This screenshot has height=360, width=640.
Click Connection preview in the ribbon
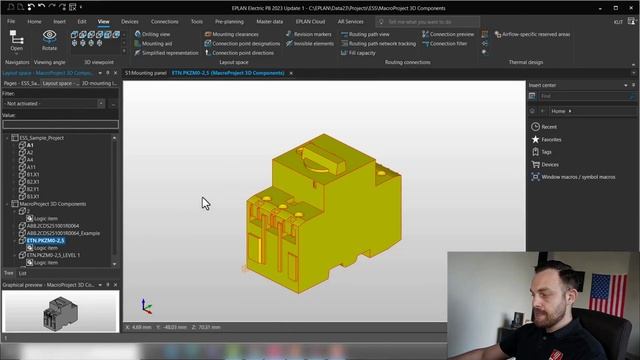pos(448,34)
